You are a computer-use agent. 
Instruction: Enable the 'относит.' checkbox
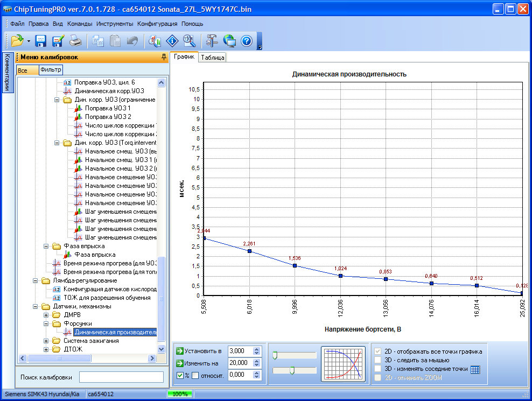pos(195,375)
